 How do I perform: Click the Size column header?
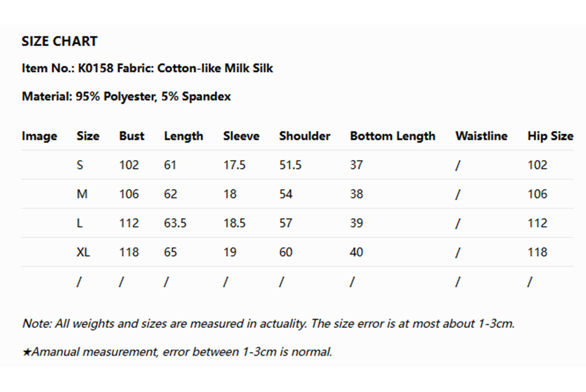tap(88, 136)
